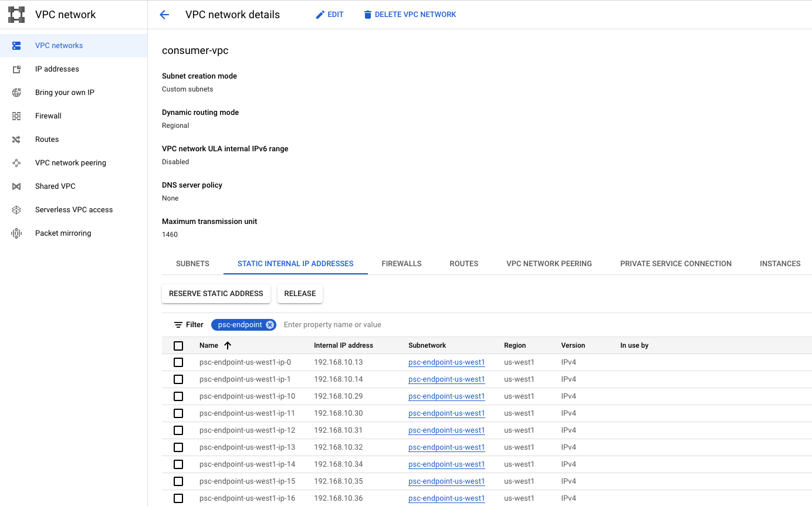Image resolution: width=812 pixels, height=506 pixels.
Task: Click the Packet mirroring sidebar icon
Action: pyautogui.click(x=16, y=233)
